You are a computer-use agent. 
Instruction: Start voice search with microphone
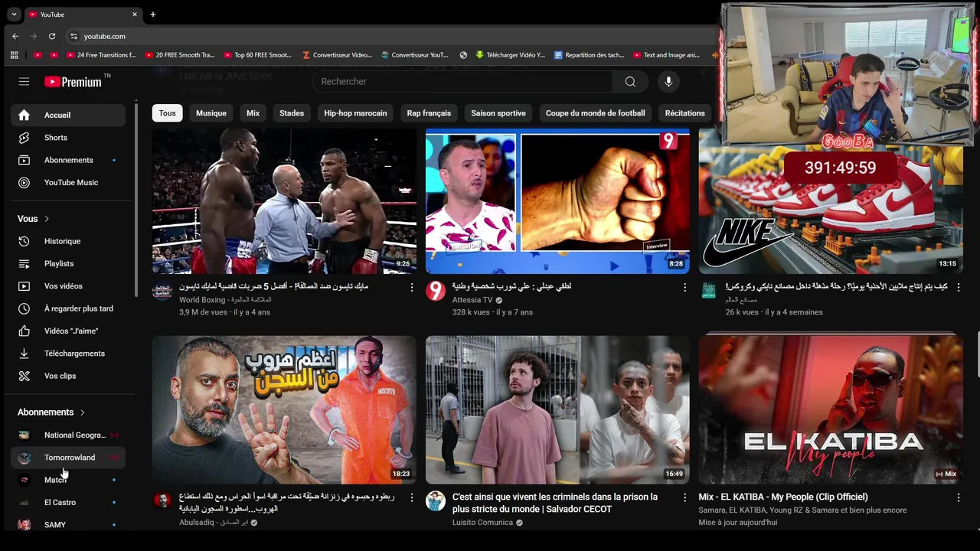click(x=668, y=82)
